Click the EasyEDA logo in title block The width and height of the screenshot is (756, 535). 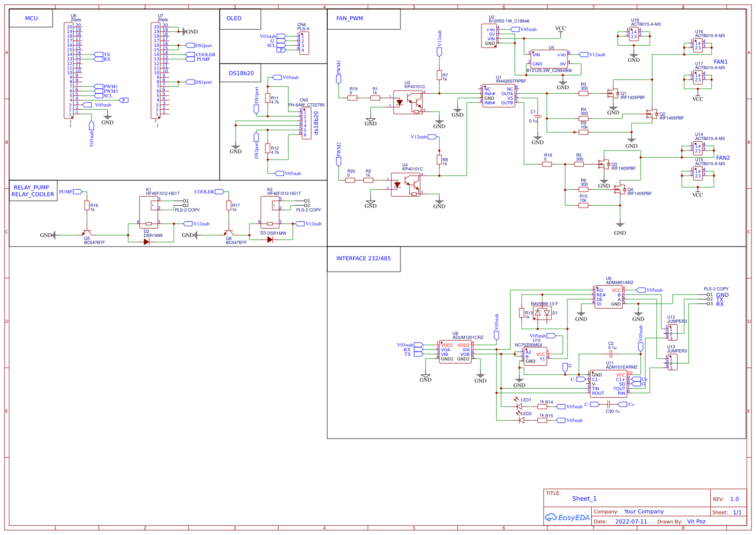coord(567,518)
